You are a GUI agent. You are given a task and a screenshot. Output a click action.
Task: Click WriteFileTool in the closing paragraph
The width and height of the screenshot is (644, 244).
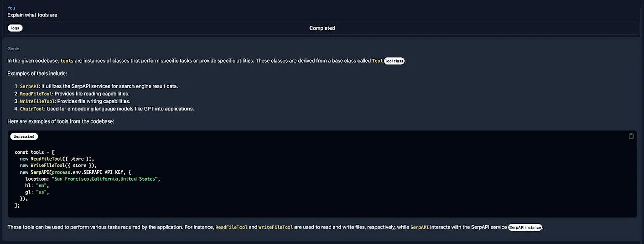(275, 227)
